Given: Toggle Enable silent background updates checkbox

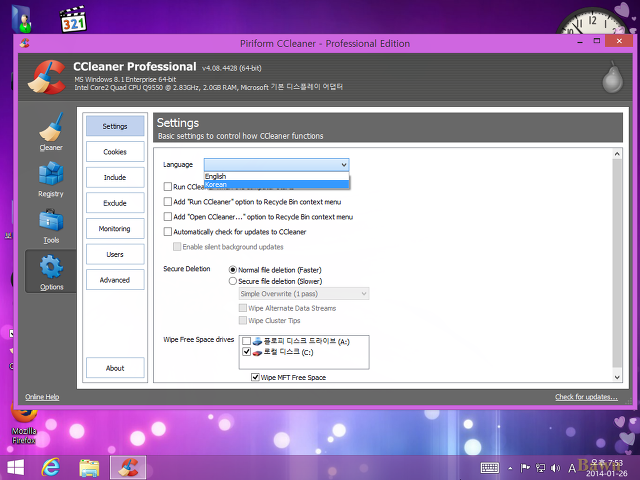Looking at the screenshot, I should point(177,247).
